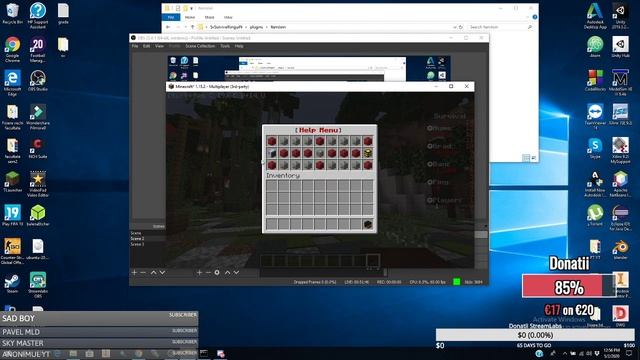Select Counter-Strike Global Offensive desktop icon
Viewport: 640px width, 360px height.
coord(12,251)
